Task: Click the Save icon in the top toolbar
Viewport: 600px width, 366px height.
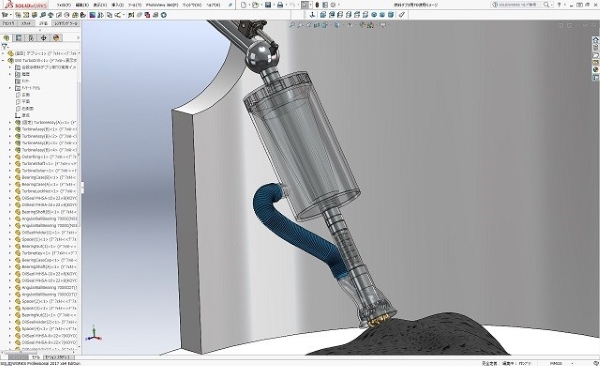Action: tap(268, 5)
